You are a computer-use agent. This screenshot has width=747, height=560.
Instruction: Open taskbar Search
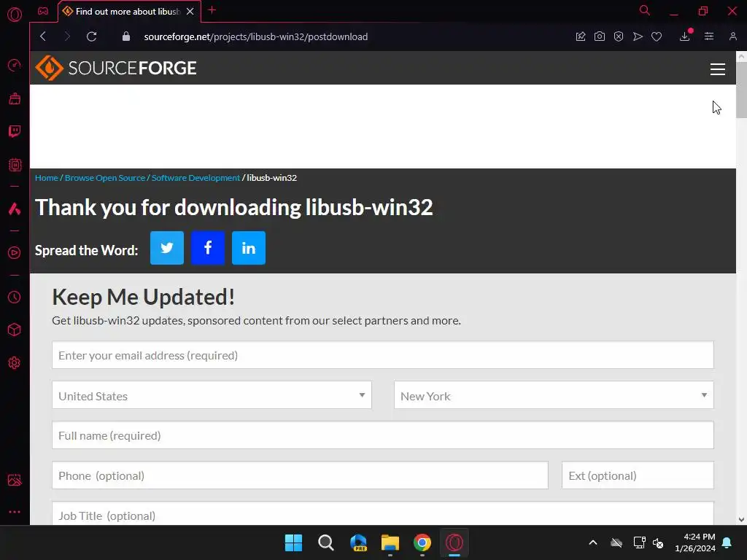click(326, 542)
